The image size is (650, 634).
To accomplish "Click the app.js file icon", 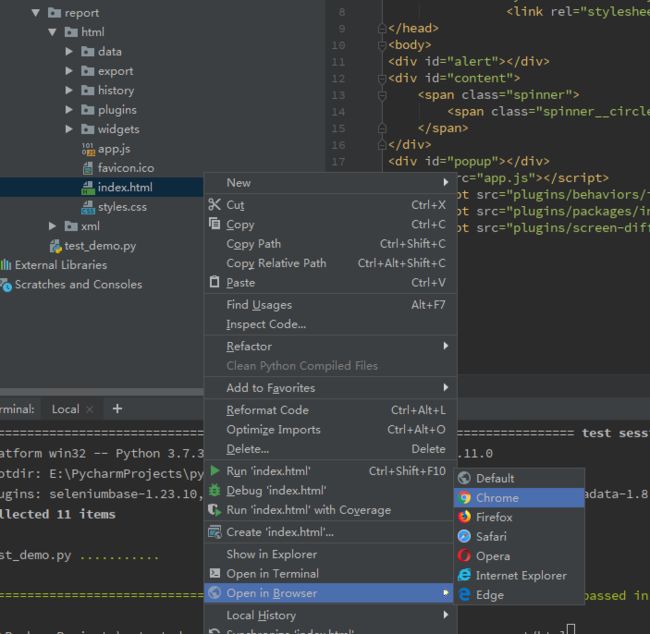I will (x=88, y=149).
